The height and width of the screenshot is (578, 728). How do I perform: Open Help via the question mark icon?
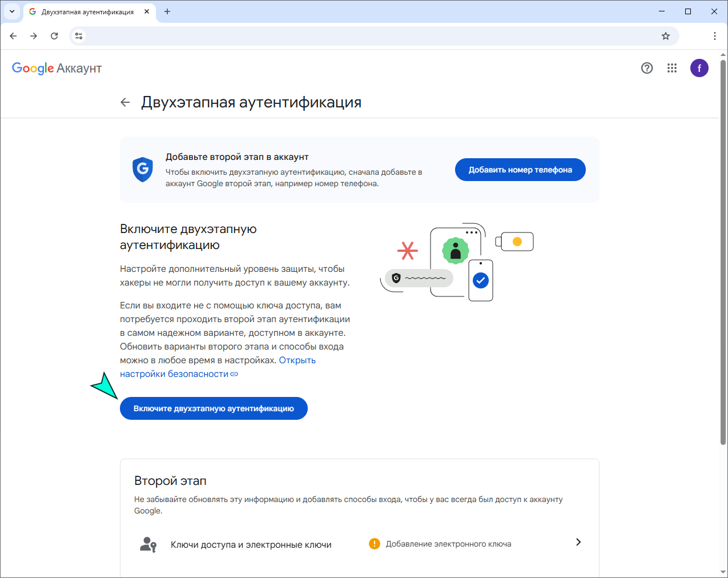(x=647, y=68)
